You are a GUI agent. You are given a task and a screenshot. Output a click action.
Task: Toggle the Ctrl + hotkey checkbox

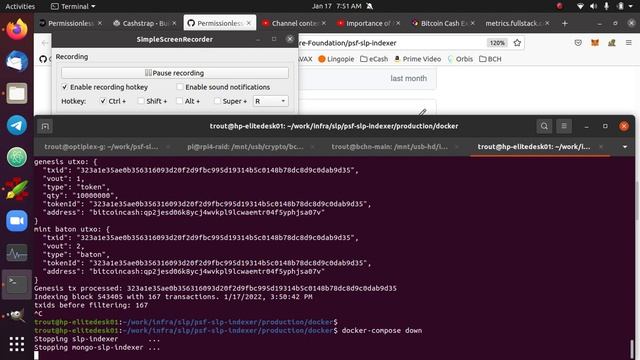pos(103,101)
